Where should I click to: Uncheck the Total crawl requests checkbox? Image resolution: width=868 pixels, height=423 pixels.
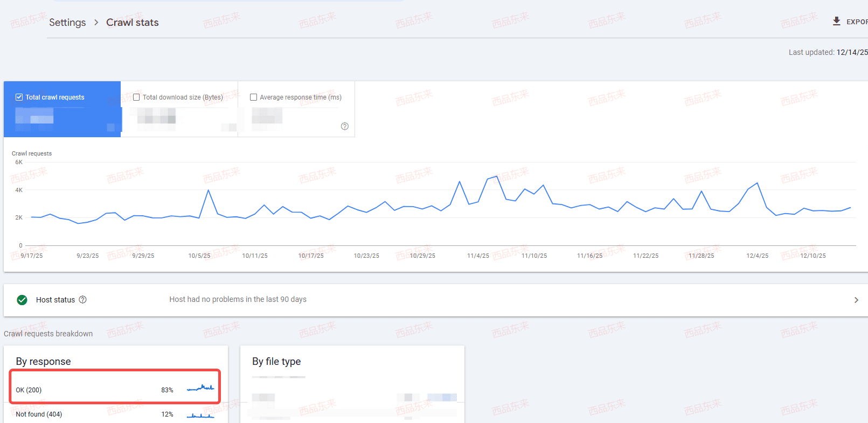point(19,97)
